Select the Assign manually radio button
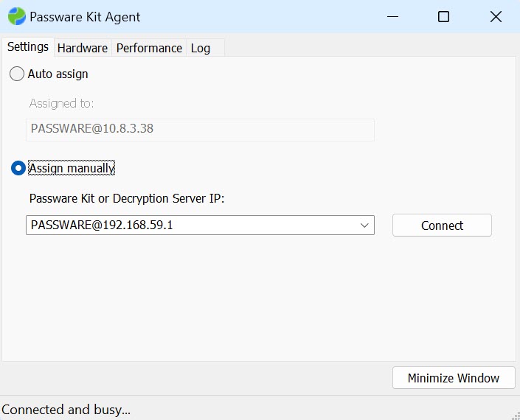The height and width of the screenshot is (420, 520). [x=18, y=168]
